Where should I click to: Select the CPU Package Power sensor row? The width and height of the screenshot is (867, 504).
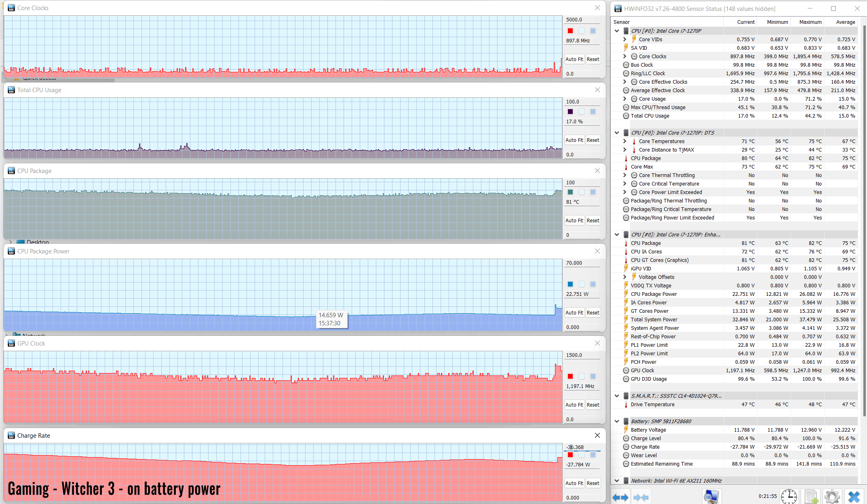pyautogui.click(x=734, y=294)
